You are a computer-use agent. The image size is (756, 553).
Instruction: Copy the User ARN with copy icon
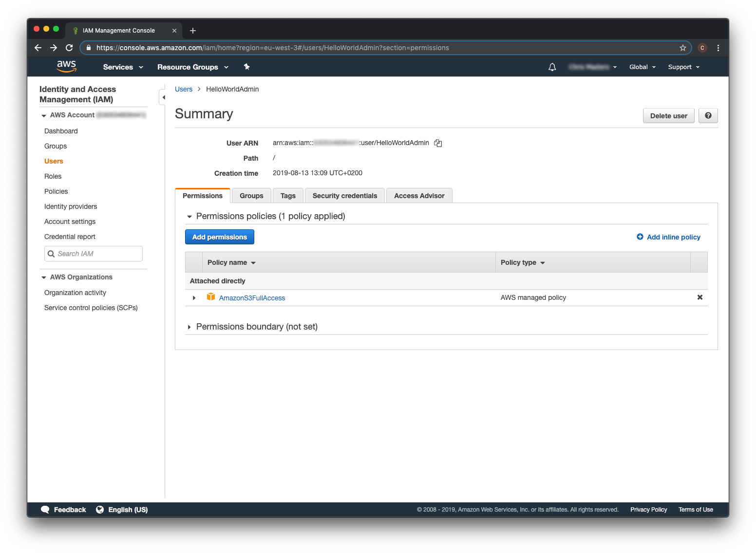coord(438,143)
